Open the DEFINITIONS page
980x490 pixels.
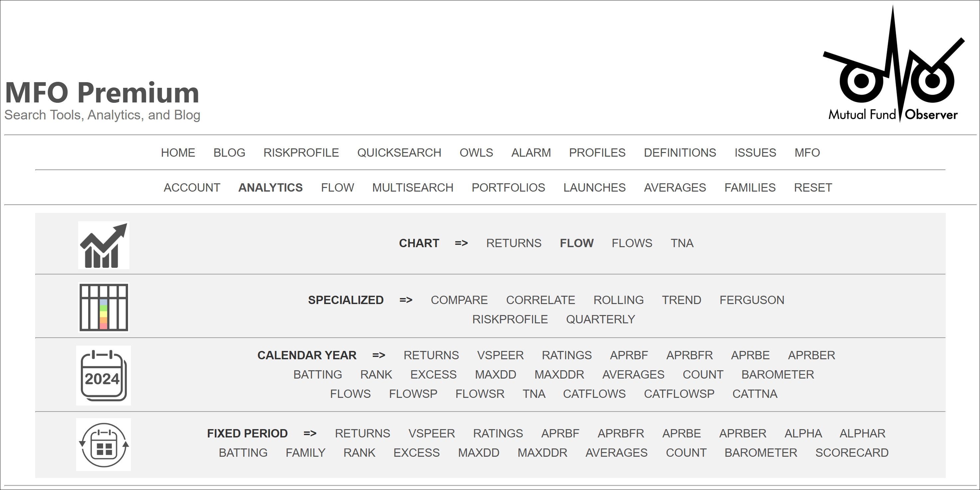click(x=680, y=153)
